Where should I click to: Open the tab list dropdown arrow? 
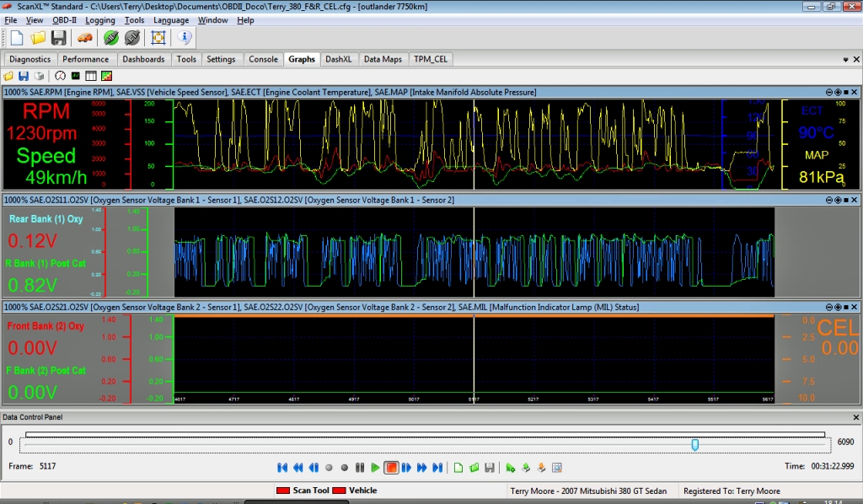[x=845, y=60]
